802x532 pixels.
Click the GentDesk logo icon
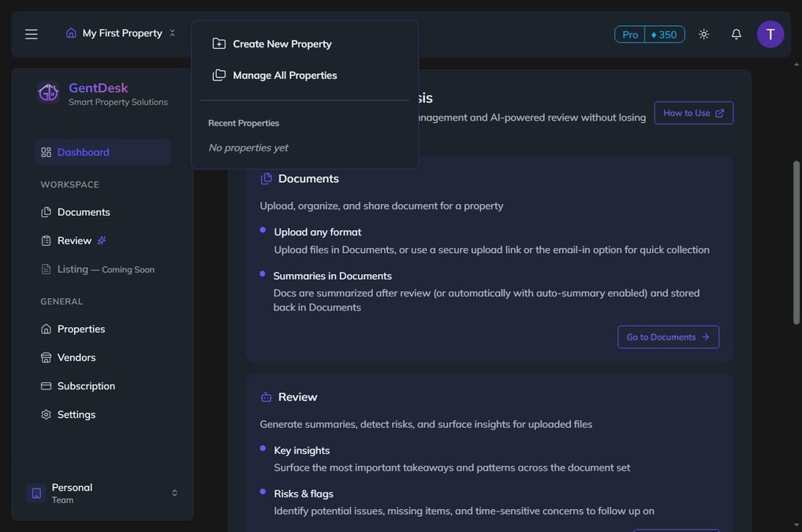pyautogui.click(x=47, y=91)
